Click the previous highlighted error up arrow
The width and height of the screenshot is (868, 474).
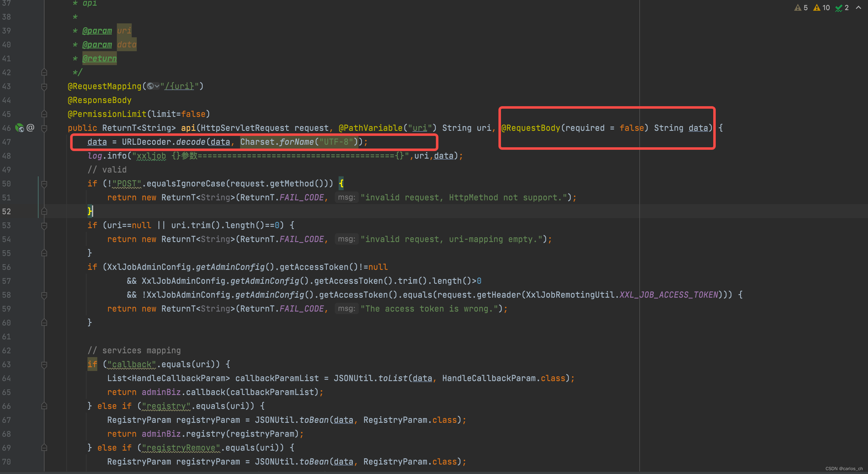tap(859, 8)
